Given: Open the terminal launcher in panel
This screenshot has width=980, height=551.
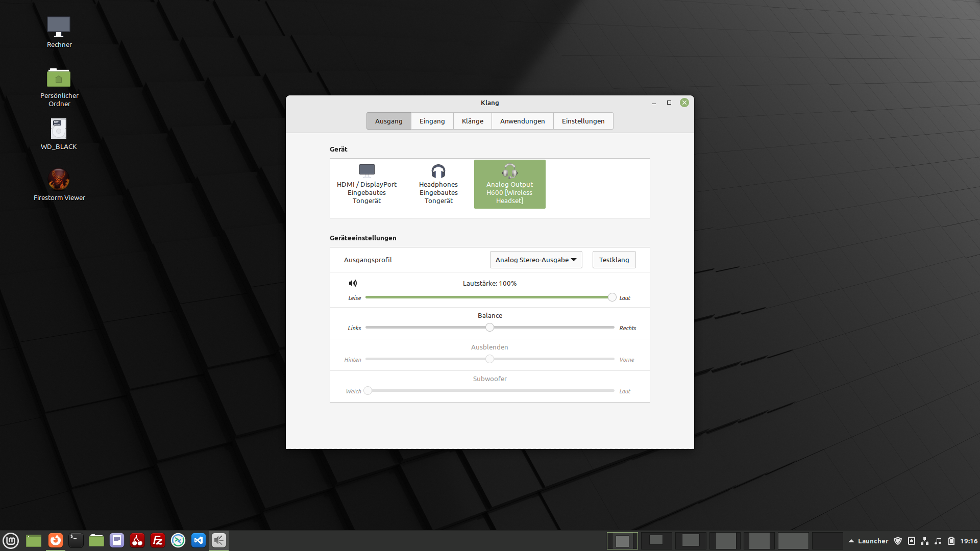Looking at the screenshot, I should [76, 540].
